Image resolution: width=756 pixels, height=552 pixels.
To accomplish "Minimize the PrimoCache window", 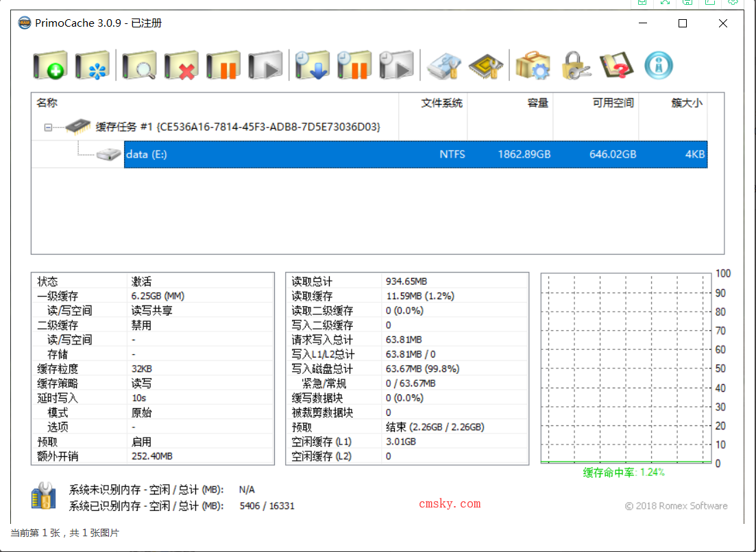I will click(x=643, y=23).
